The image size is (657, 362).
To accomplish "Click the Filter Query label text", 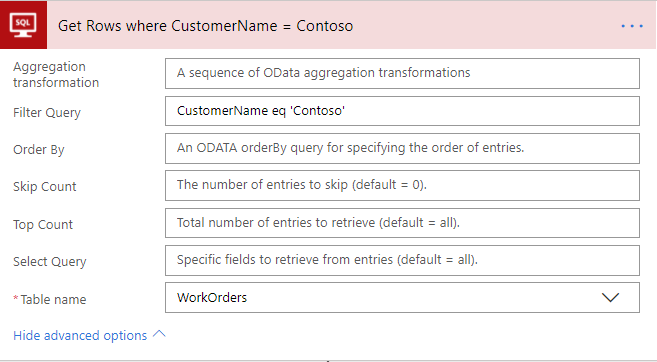I will (47, 113).
